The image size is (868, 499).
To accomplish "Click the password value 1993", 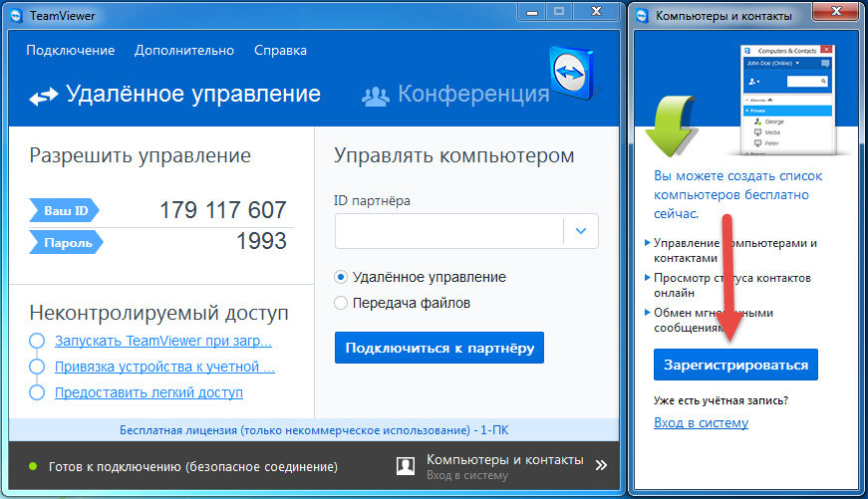I will (x=261, y=241).
